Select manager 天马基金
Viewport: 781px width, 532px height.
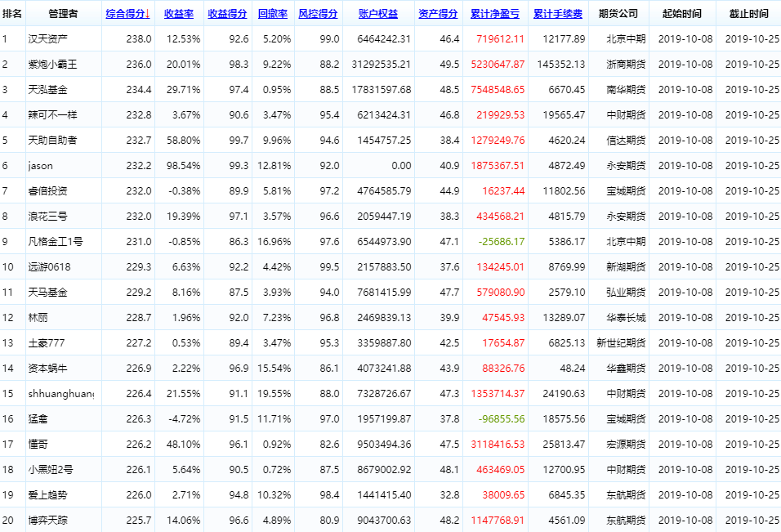tap(48, 293)
